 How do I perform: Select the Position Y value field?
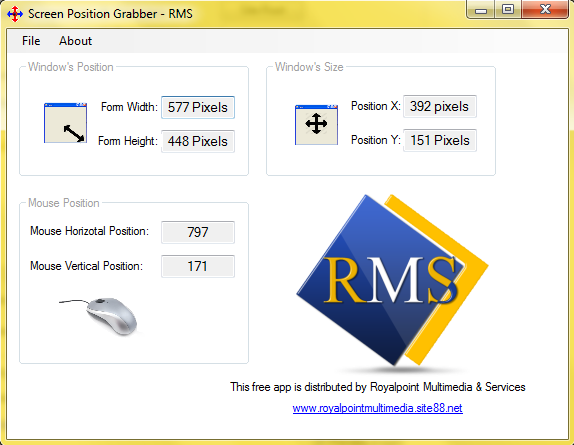point(440,140)
